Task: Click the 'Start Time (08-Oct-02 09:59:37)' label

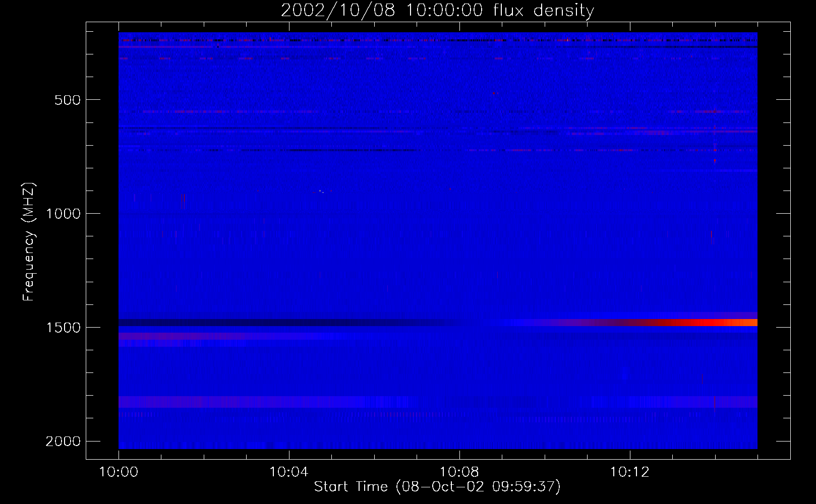Action: 437,487
